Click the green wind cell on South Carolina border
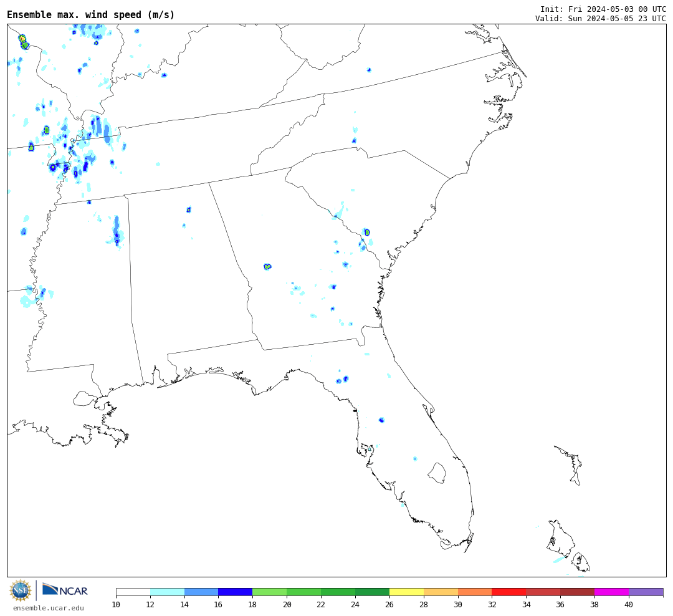This screenshot has height=616, width=673. coord(367,233)
